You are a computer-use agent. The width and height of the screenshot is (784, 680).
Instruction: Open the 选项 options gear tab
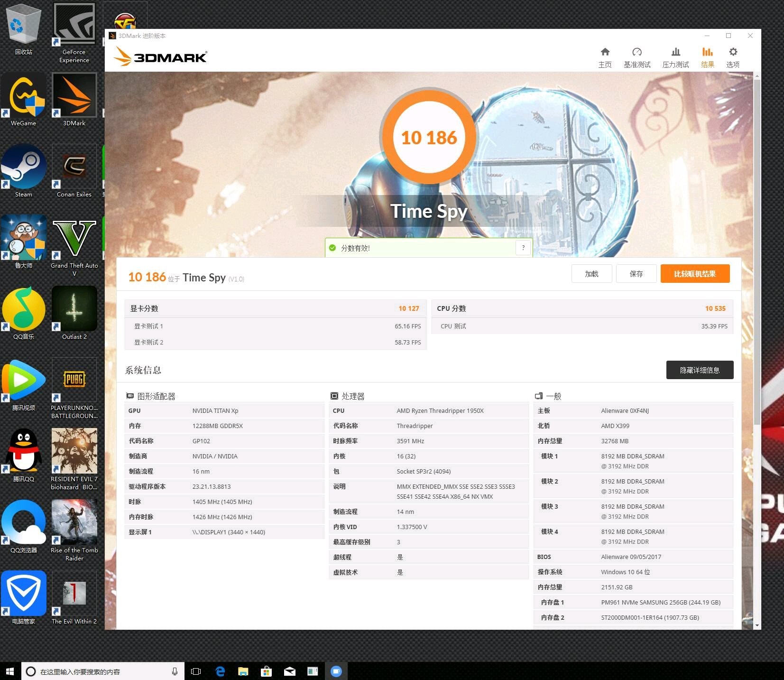[733, 57]
